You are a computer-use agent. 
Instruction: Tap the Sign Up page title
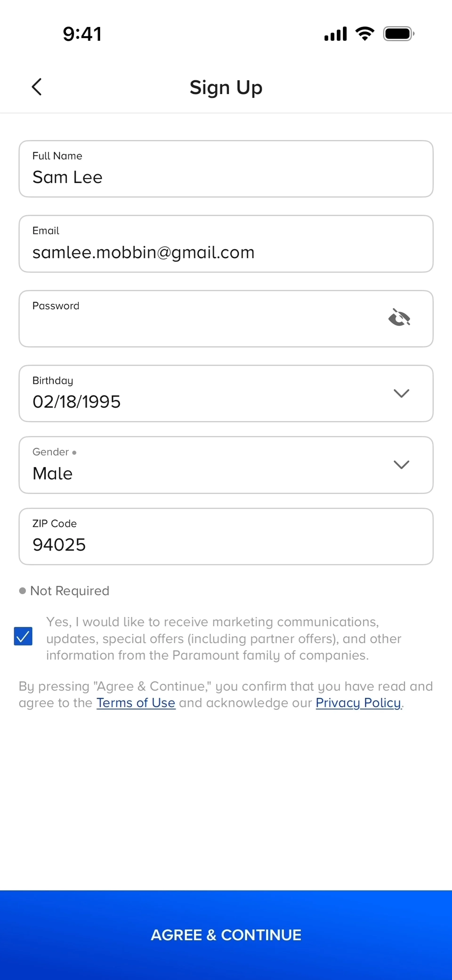[x=226, y=88]
